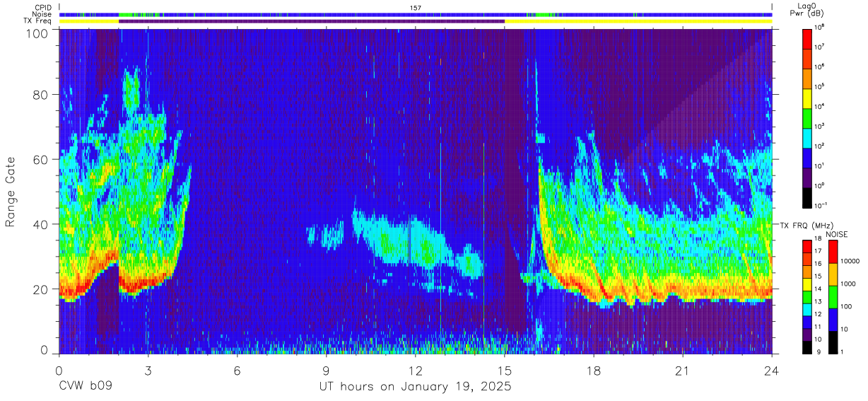Click range gate tick label '20'
This screenshot has width=868, height=401.
tap(42, 289)
